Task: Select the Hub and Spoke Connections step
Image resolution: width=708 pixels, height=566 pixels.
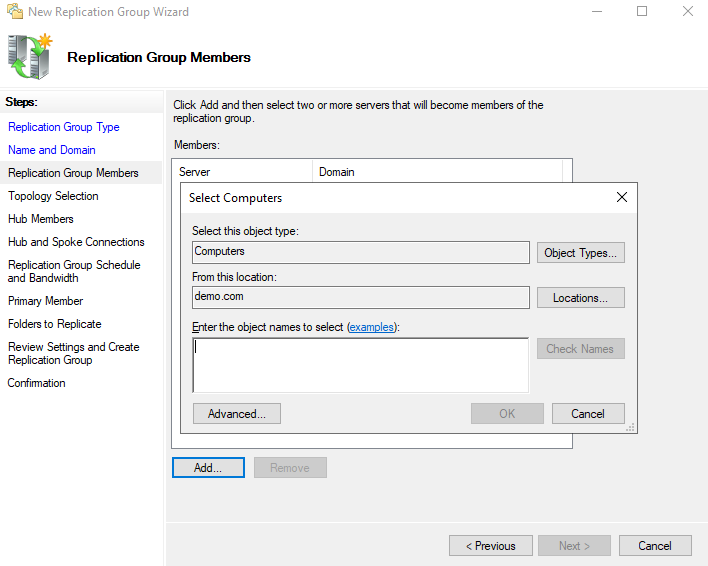Action: (x=76, y=242)
